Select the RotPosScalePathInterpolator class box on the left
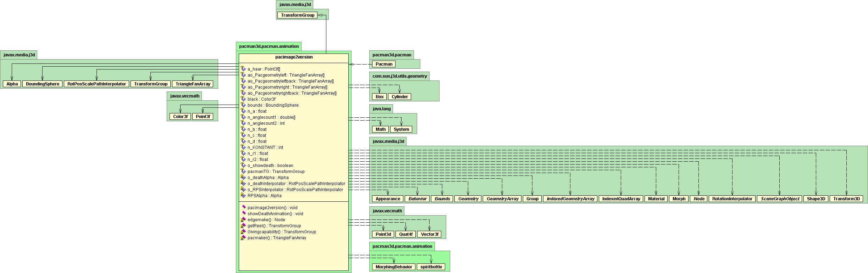This screenshot has height=273, width=868. pos(96,84)
